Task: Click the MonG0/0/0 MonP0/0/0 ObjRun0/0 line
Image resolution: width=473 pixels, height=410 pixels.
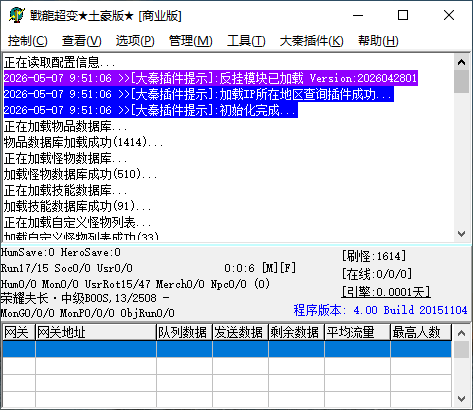Action: 88,313
